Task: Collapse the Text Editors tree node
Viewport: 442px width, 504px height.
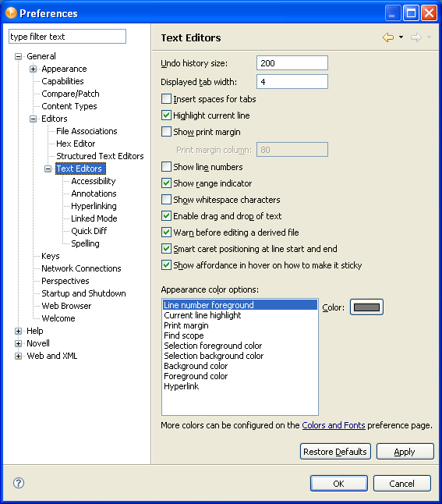Action: pyautogui.click(x=48, y=169)
